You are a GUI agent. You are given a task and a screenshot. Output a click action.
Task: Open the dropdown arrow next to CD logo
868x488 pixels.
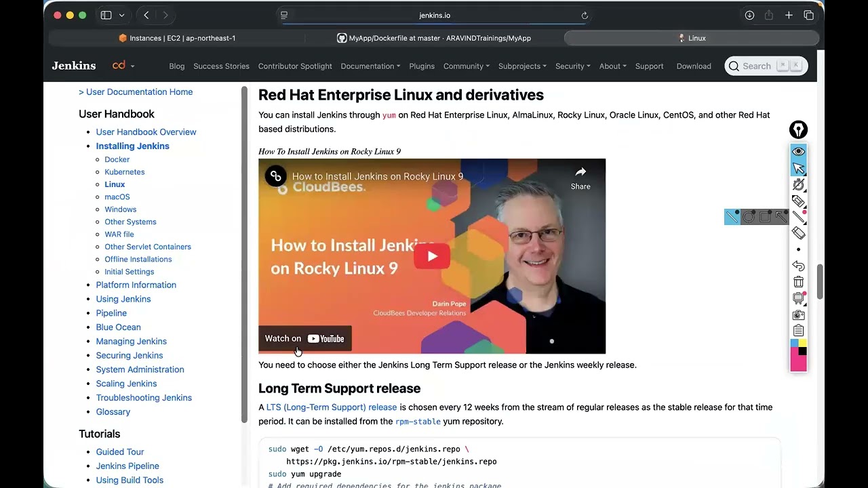click(132, 66)
